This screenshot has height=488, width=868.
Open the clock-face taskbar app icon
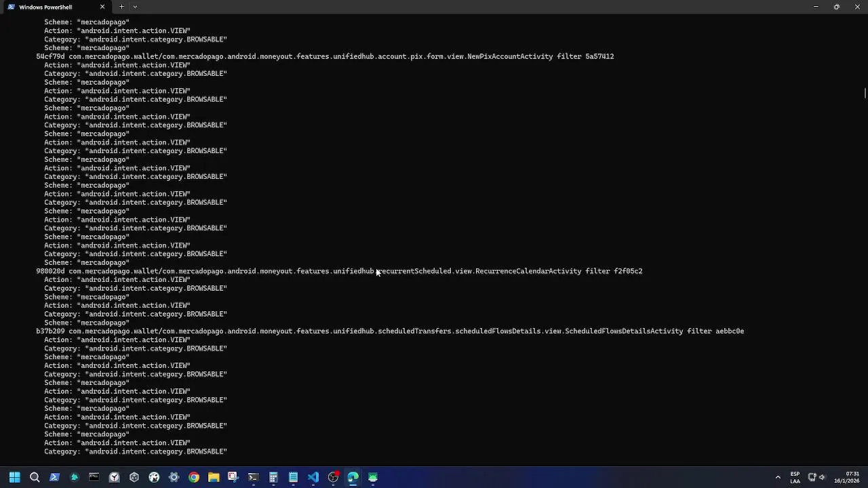click(x=115, y=477)
